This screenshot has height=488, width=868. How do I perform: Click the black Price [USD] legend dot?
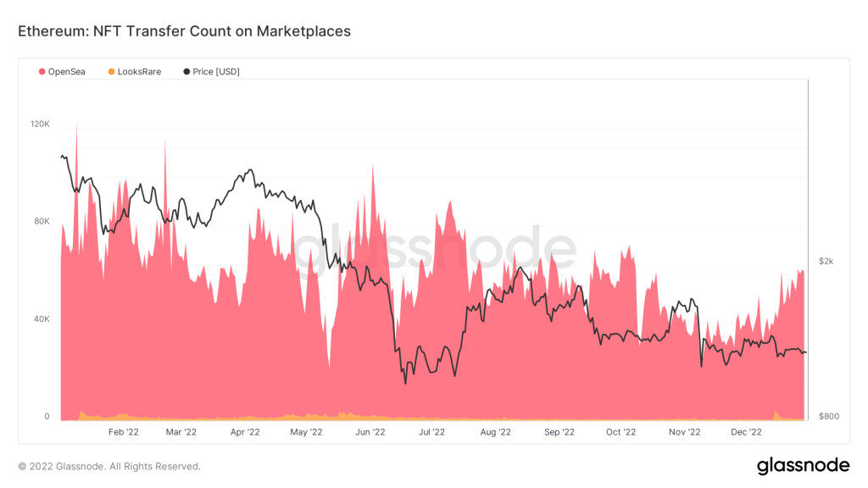click(186, 72)
